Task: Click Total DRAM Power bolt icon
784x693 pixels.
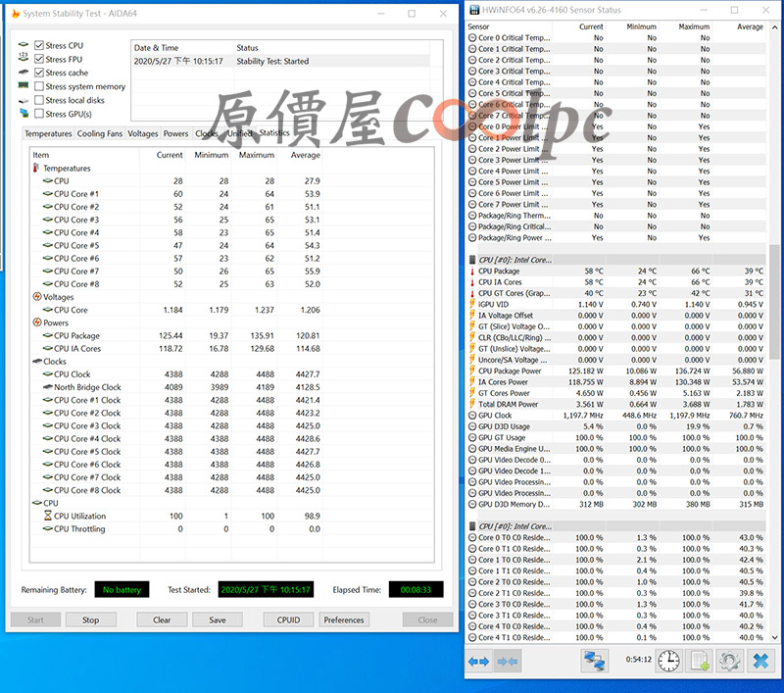Action: 472,404
